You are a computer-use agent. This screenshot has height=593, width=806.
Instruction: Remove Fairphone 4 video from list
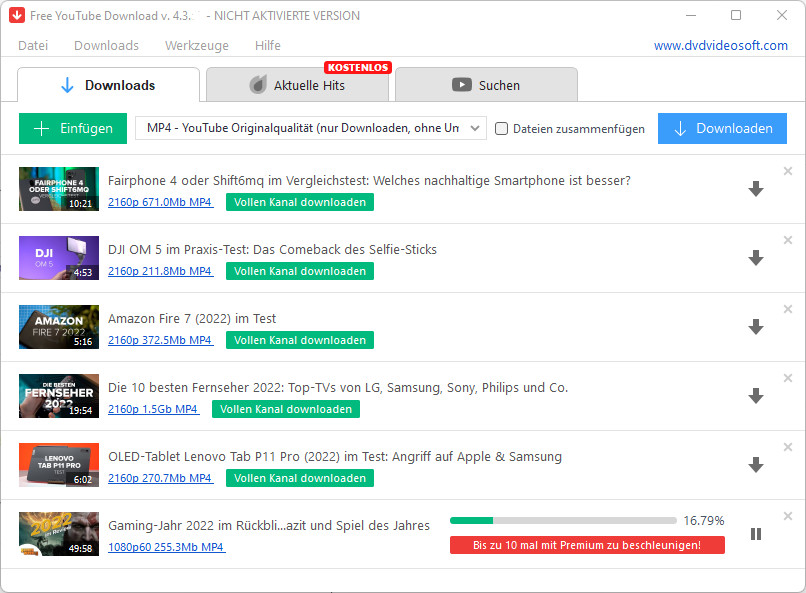(788, 171)
